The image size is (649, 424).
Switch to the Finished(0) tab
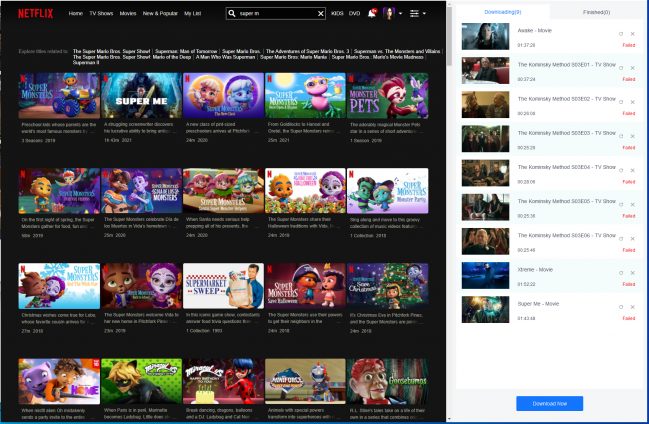coord(596,12)
